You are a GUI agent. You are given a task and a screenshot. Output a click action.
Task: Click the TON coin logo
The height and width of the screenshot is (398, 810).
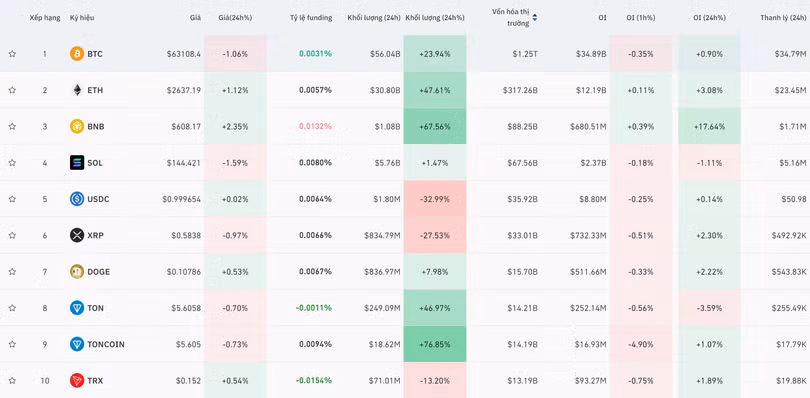pos(77,308)
